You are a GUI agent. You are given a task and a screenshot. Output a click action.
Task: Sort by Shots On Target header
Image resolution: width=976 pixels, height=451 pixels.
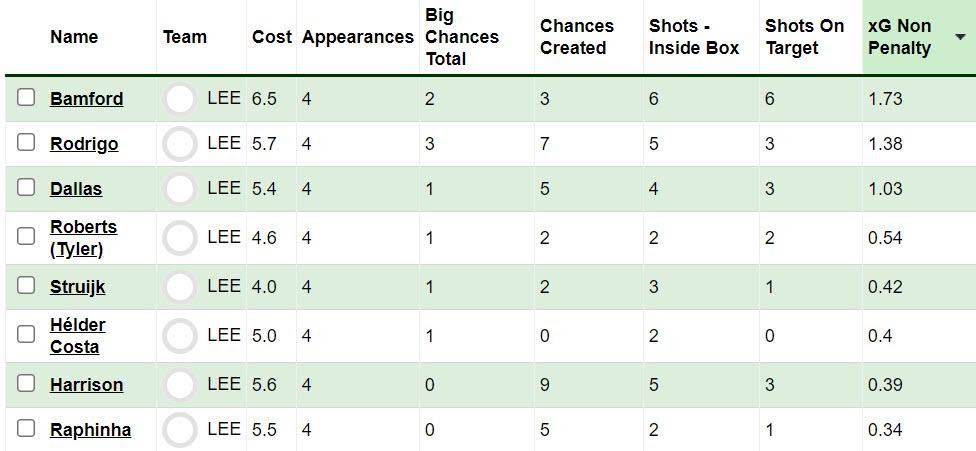[804, 37]
